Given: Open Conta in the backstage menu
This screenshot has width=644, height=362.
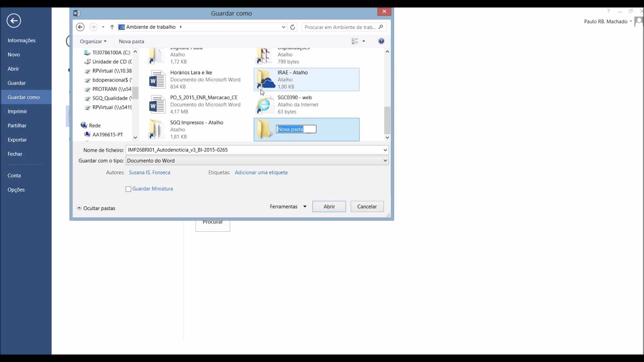Looking at the screenshot, I should tap(14, 175).
